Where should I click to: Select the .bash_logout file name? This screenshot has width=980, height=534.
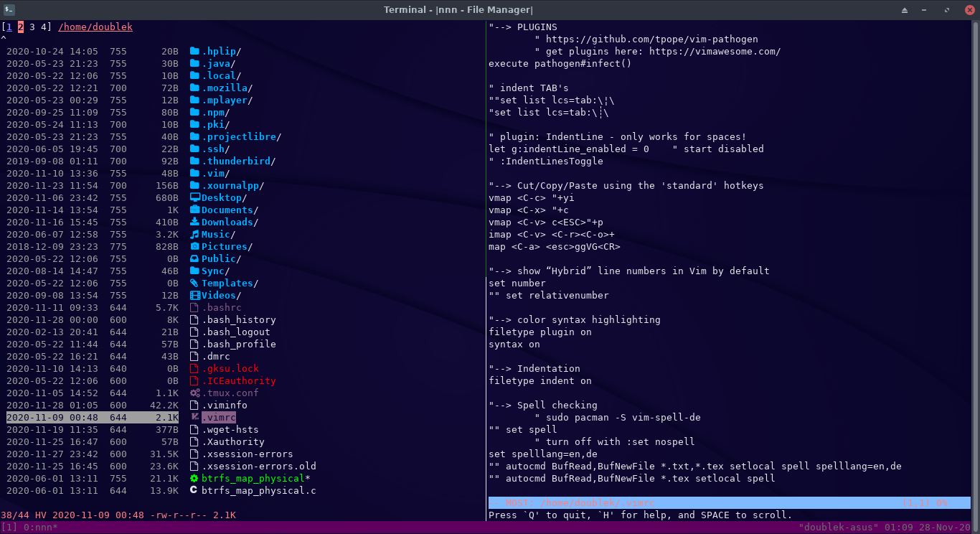236,332
